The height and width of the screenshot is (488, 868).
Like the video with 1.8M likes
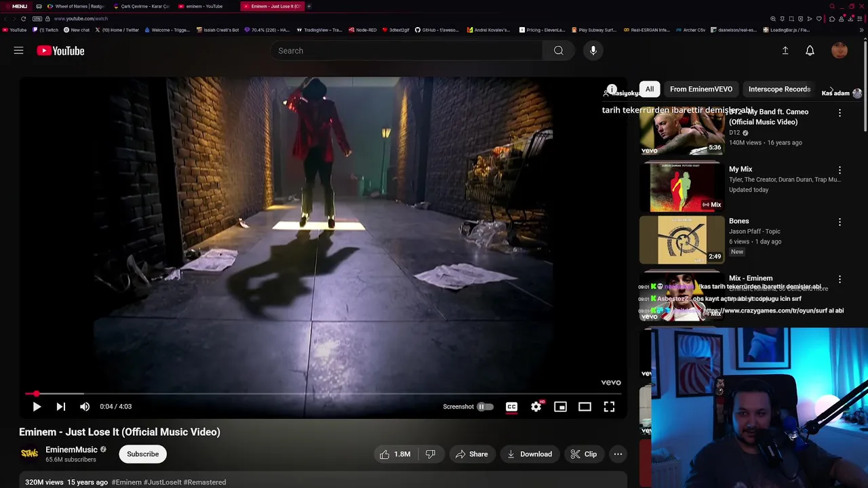tap(395, 454)
